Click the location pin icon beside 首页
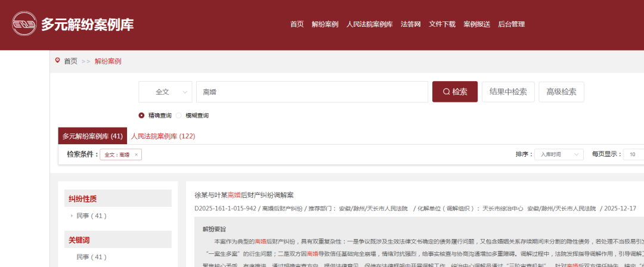The width and height of the screenshot is (644, 267). pyautogui.click(x=57, y=61)
